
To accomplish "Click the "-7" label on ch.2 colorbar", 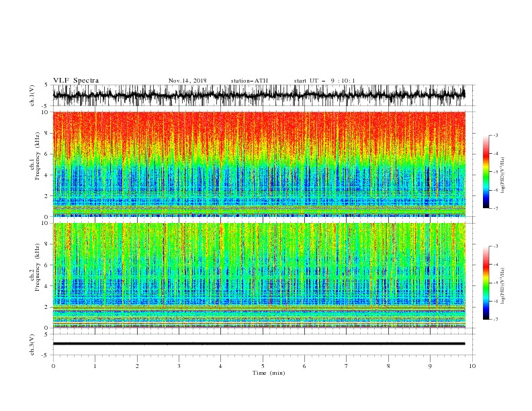I will pos(495,320).
